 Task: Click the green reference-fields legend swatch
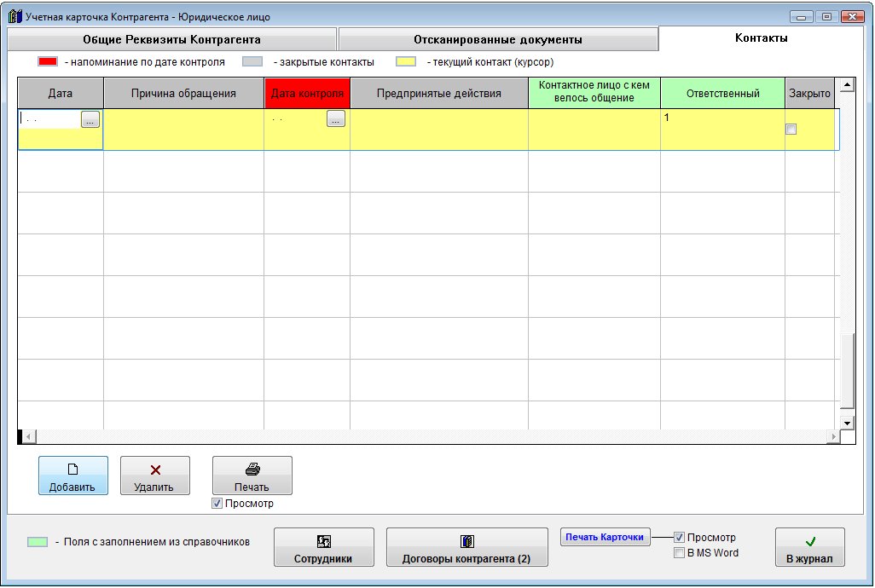pos(38,542)
